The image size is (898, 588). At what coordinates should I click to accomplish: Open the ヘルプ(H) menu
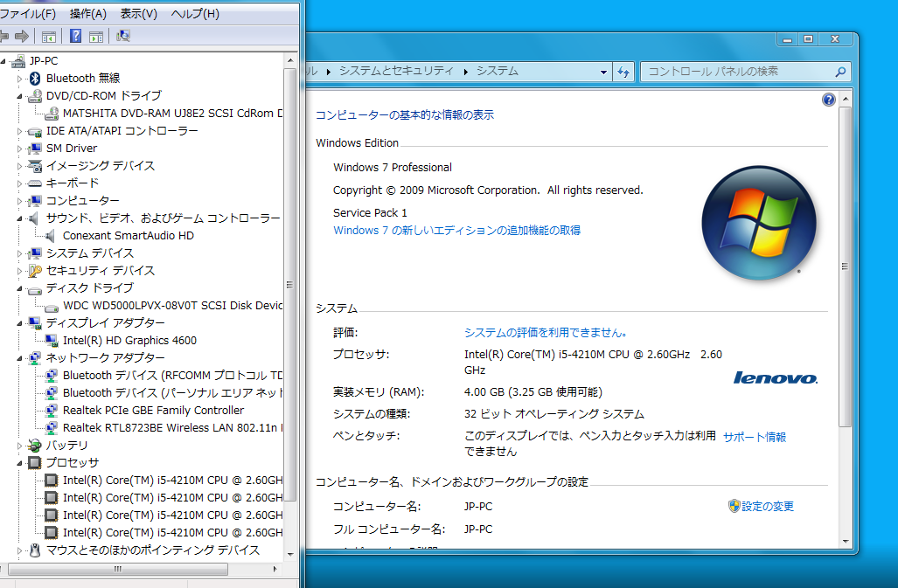195,14
